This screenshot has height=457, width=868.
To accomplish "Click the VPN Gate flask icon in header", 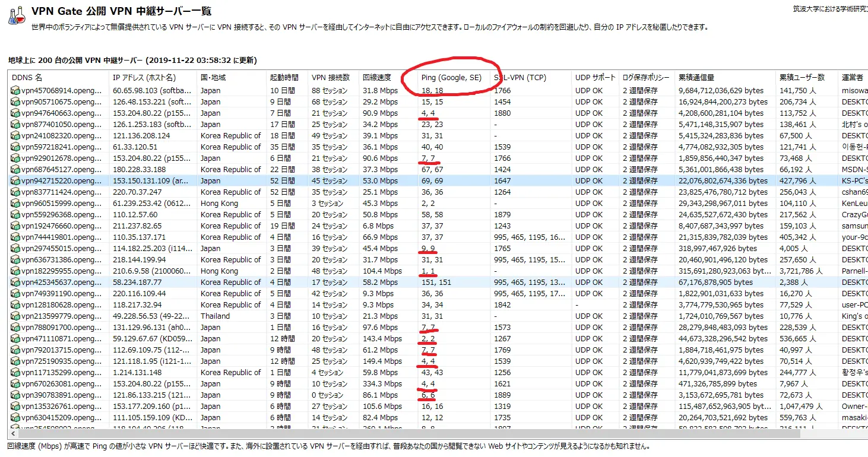I will [x=17, y=15].
